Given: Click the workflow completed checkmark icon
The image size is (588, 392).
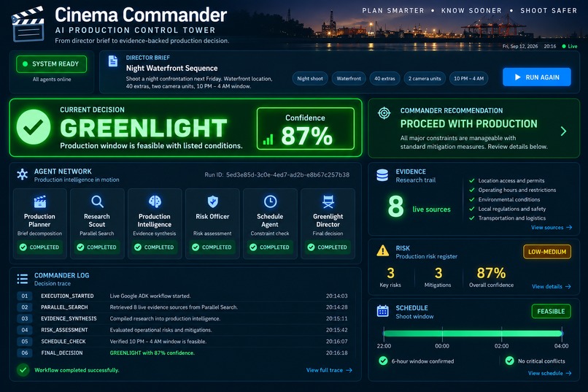Looking at the screenshot, I should [23, 370].
